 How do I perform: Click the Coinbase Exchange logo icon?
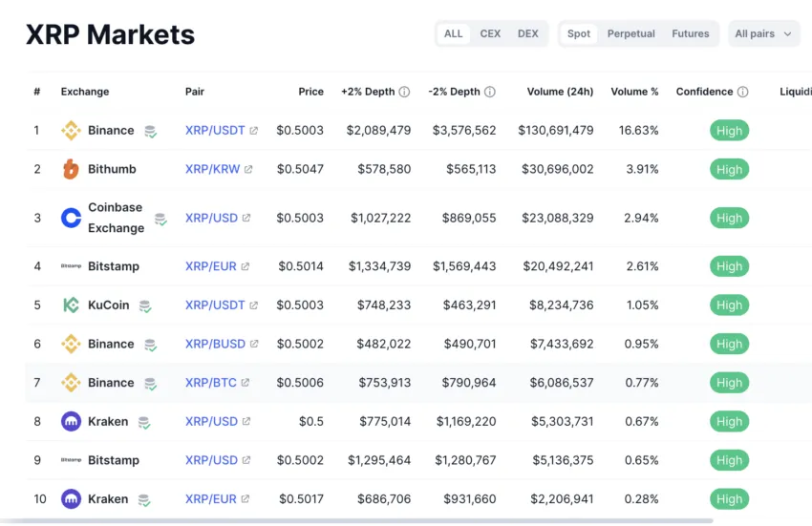point(71,218)
